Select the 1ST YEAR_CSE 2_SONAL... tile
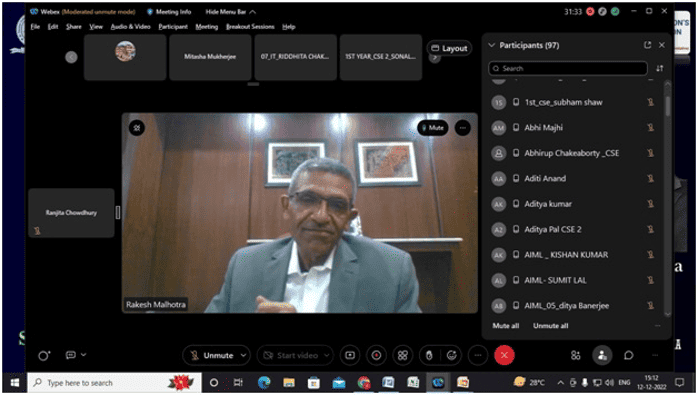Image resolution: width=700 pixels, height=395 pixels. [381, 57]
